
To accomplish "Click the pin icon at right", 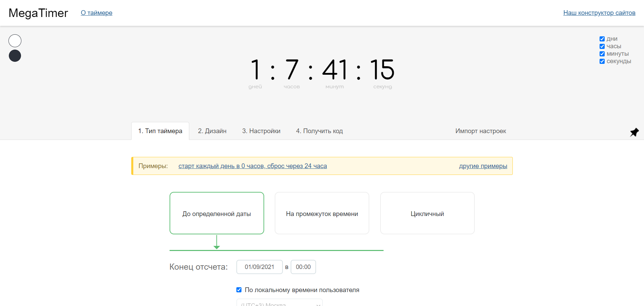I will point(634,132).
